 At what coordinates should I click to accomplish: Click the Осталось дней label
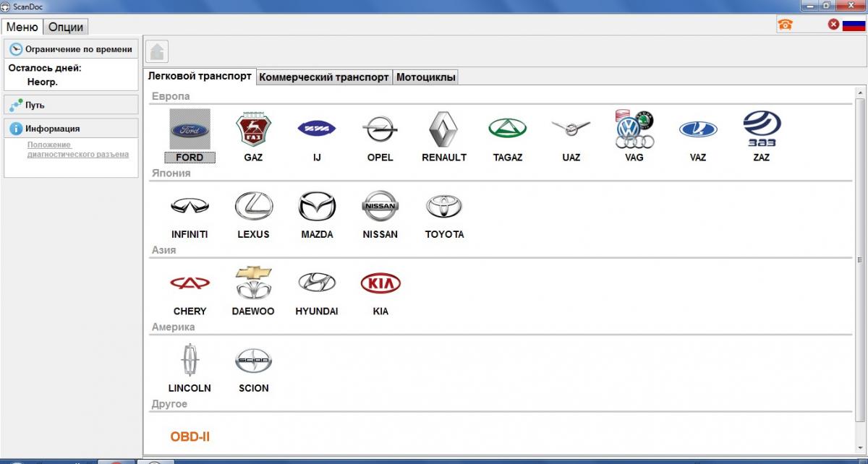[45, 68]
